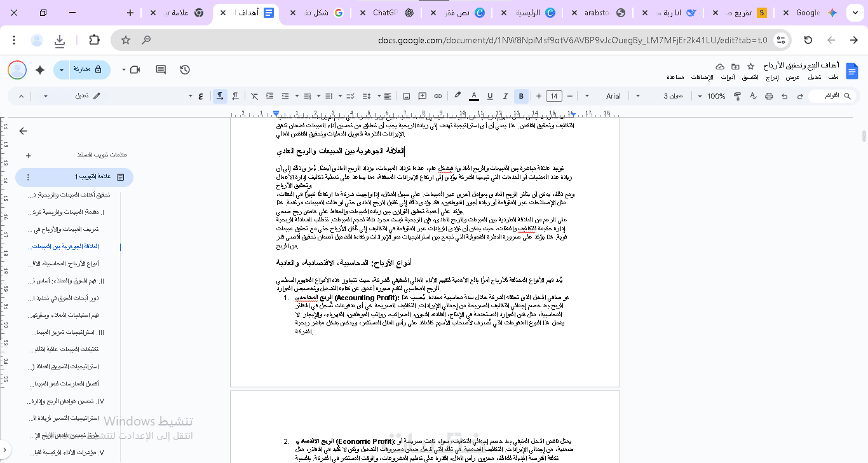The width and height of the screenshot is (868, 463).
Task: Toggle bold formatting
Action: (521, 96)
